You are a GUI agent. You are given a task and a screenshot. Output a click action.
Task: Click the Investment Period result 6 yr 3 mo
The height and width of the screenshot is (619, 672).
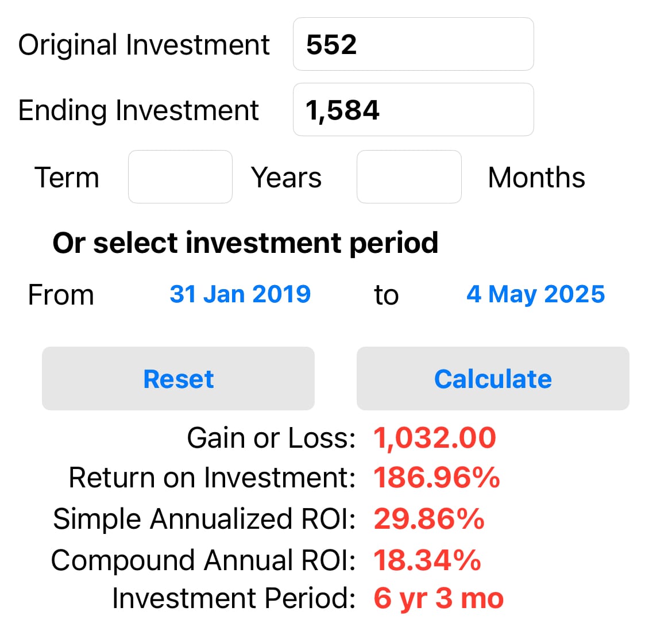point(438,598)
